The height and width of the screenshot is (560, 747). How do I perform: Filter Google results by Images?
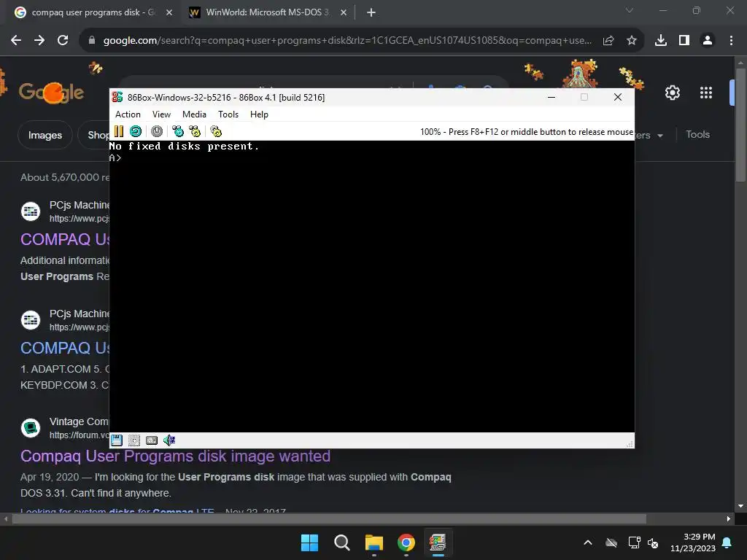coord(45,135)
